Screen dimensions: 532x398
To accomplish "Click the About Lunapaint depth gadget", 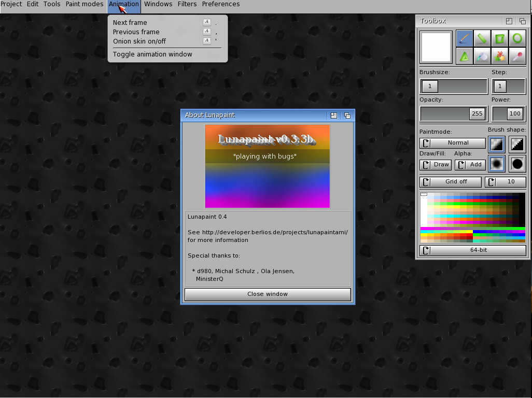I will tap(347, 116).
